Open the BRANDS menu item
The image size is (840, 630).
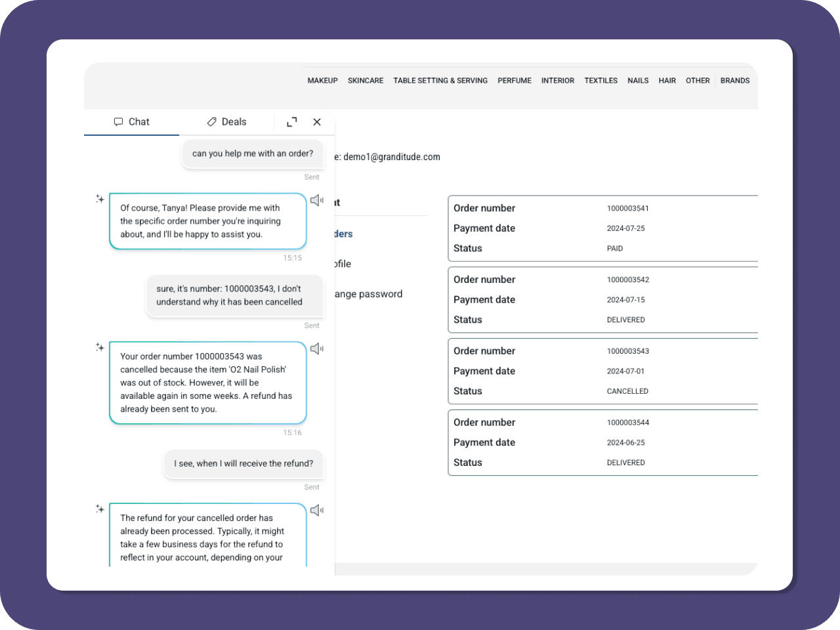coord(735,81)
